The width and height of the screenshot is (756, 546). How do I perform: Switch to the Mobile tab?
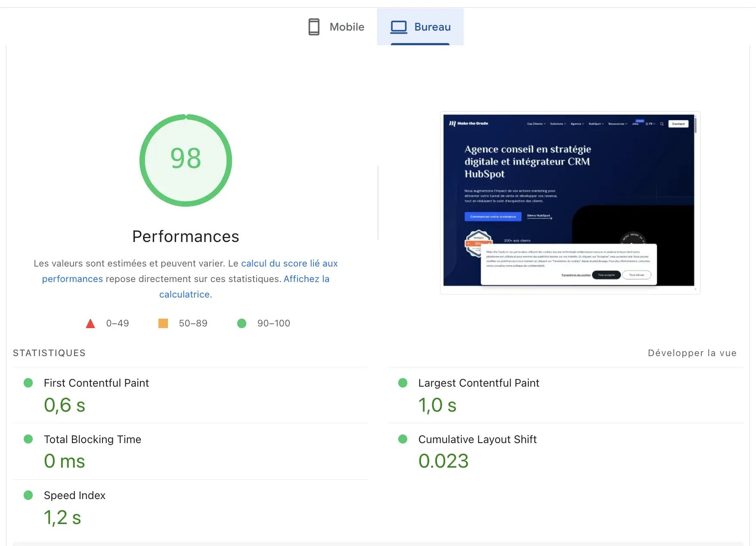[x=337, y=27]
